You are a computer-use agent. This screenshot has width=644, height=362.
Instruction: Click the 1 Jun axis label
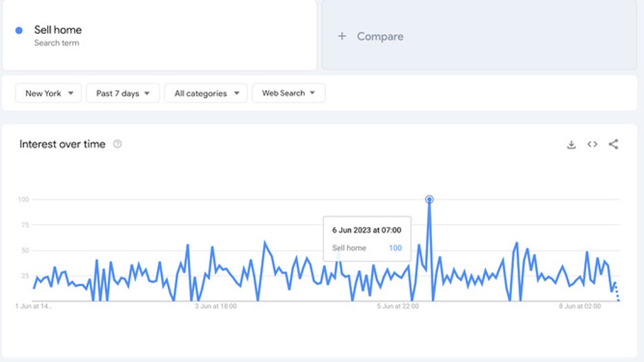pyautogui.click(x=33, y=305)
